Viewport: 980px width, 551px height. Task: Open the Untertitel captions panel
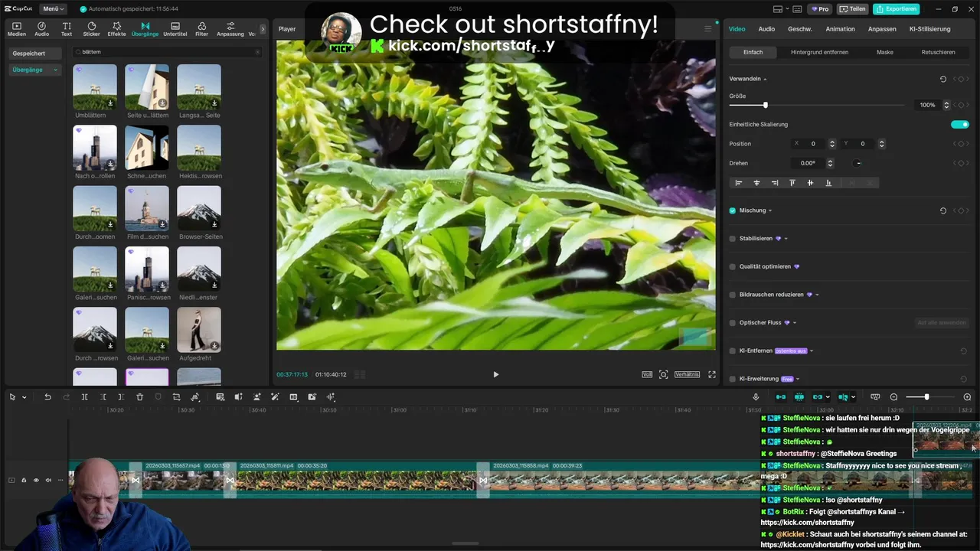click(175, 29)
